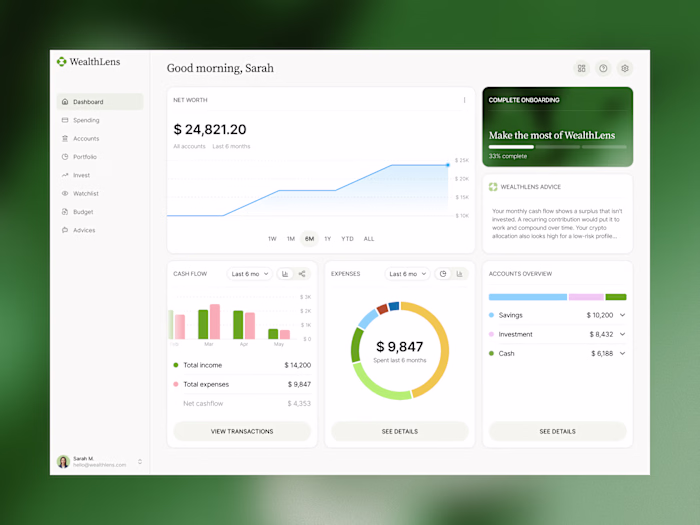Click the Budget document icon
The width and height of the screenshot is (700, 525).
(65, 212)
